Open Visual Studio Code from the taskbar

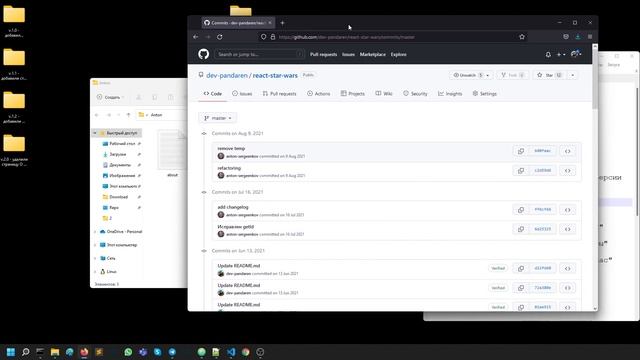231,352
